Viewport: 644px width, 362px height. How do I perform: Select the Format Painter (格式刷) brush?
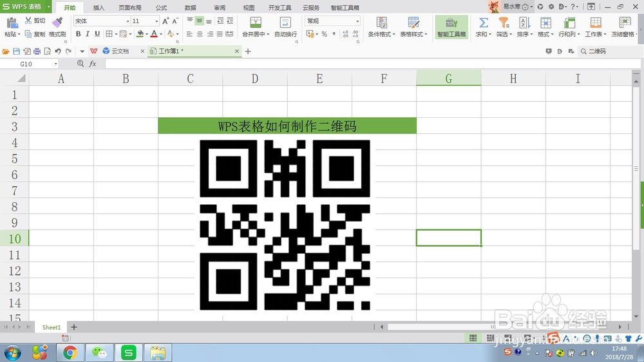pos(57,22)
